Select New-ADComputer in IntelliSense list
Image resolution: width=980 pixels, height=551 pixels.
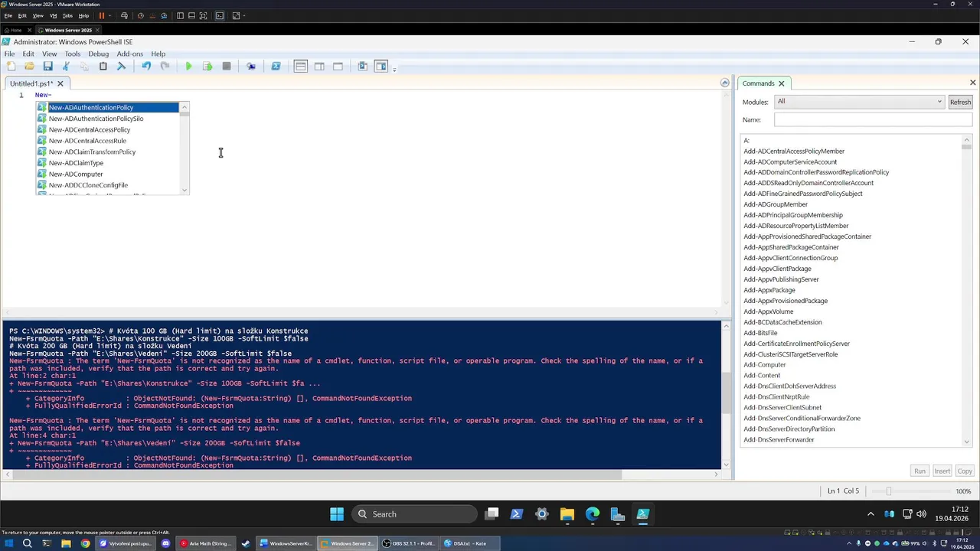tap(76, 174)
